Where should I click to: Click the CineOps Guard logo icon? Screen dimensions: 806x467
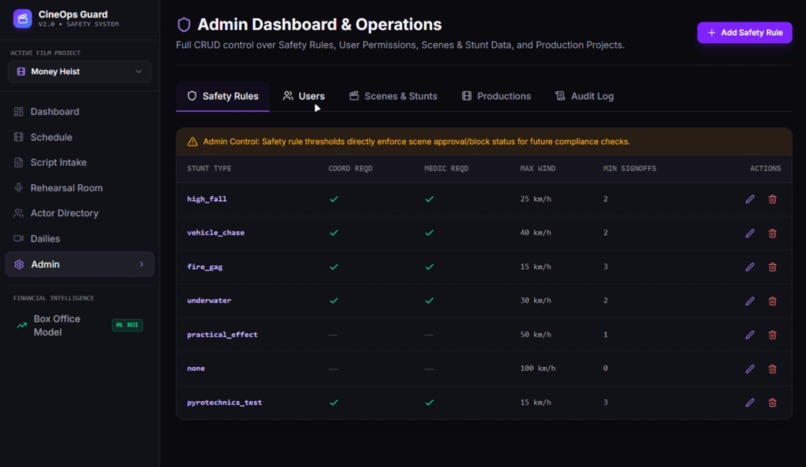click(x=22, y=19)
